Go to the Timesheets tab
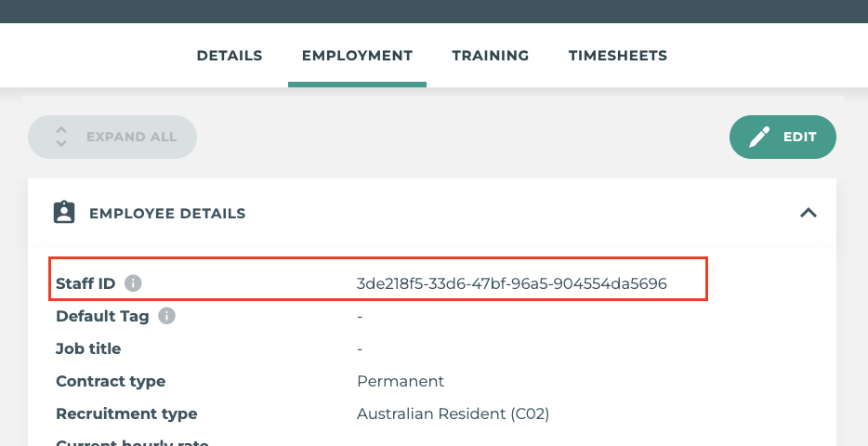Viewport: 868px width, 446px height. (617, 56)
